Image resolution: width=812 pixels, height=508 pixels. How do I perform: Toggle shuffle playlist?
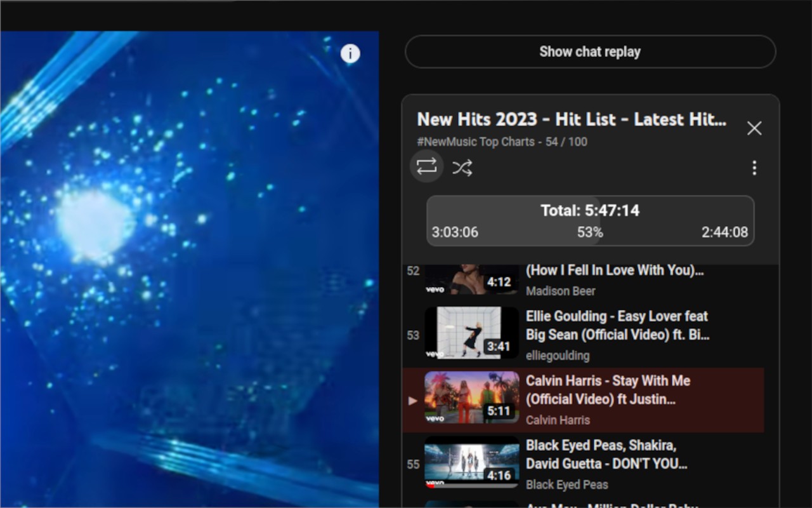pyautogui.click(x=462, y=168)
